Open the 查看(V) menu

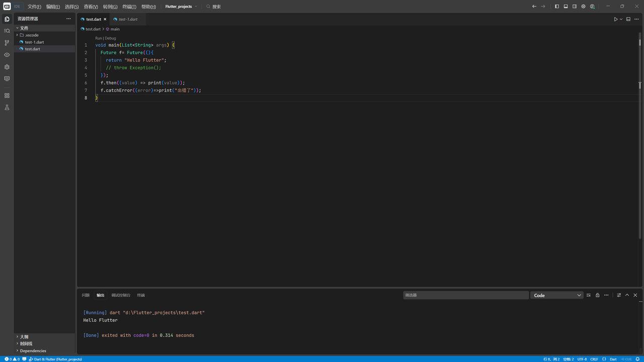click(91, 7)
